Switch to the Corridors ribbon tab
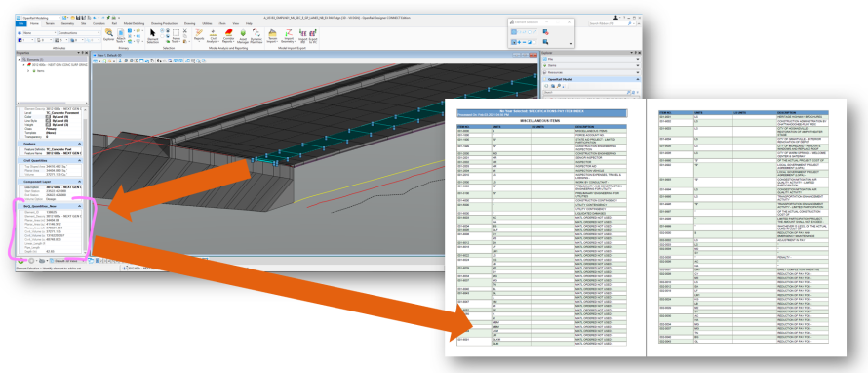This screenshot has height=373, width=868. coord(99,23)
